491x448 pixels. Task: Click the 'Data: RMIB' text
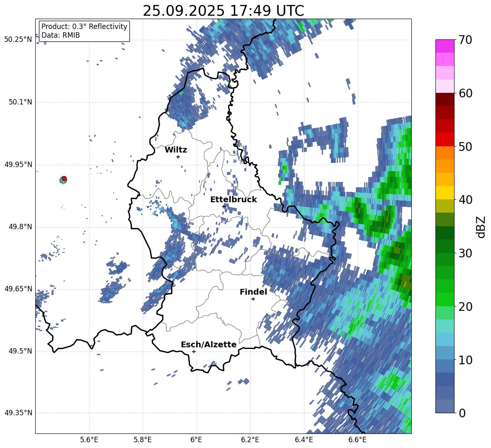pyautogui.click(x=61, y=35)
